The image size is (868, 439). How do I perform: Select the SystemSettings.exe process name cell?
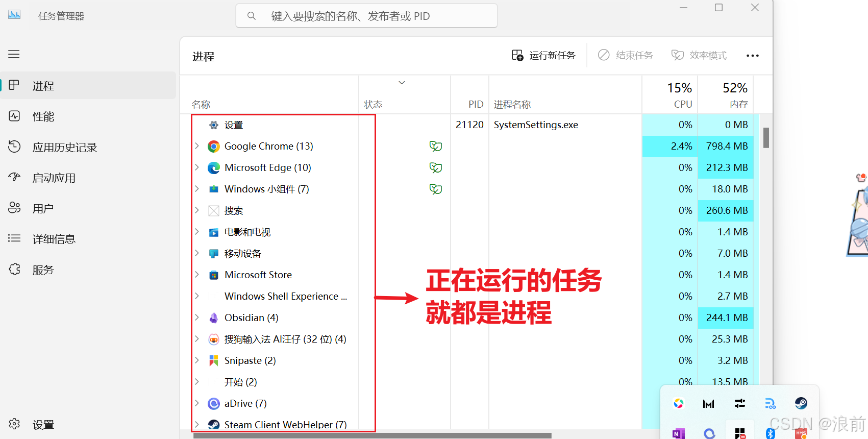tap(536, 125)
